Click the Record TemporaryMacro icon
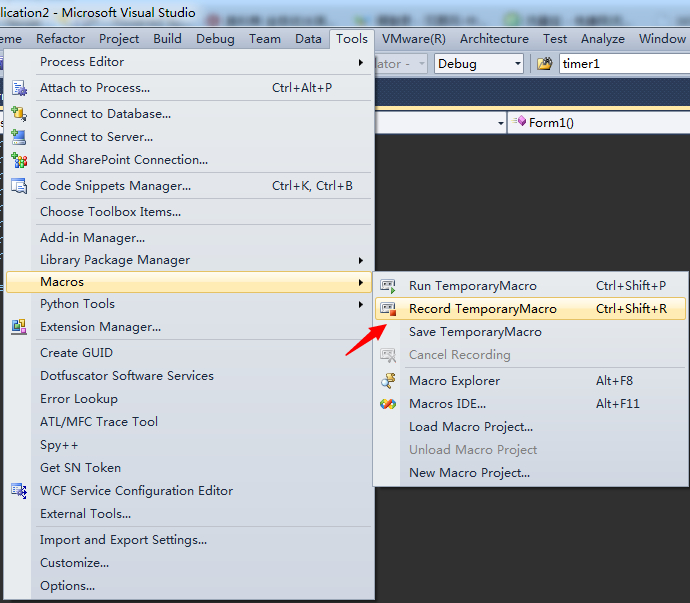690x603 pixels. coord(388,309)
